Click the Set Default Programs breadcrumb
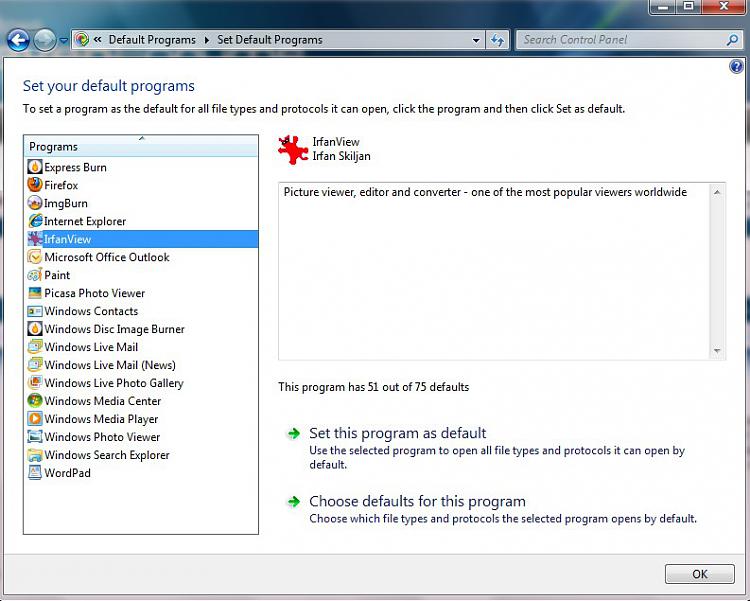The height and width of the screenshot is (601, 750). (x=270, y=40)
